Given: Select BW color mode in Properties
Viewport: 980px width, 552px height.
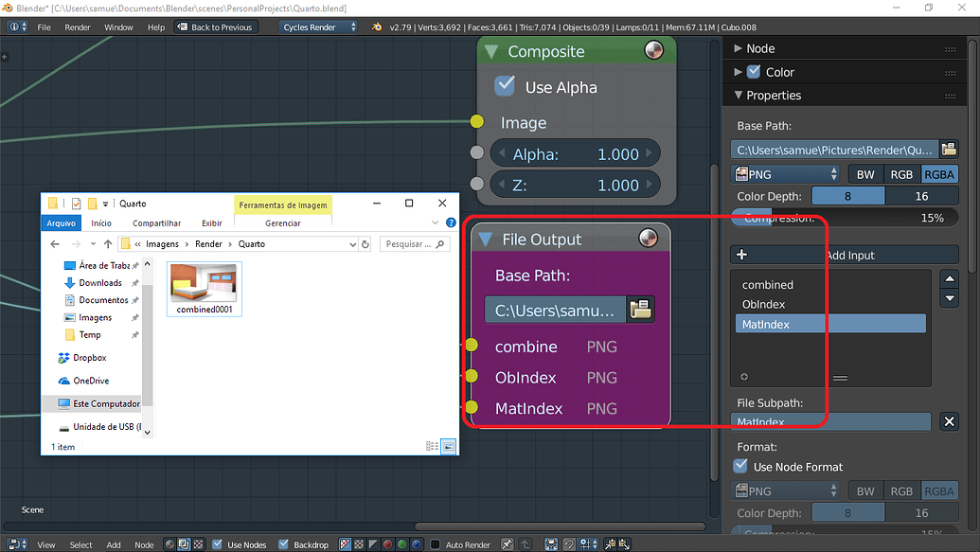Looking at the screenshot, I should (x=865, y=174).
